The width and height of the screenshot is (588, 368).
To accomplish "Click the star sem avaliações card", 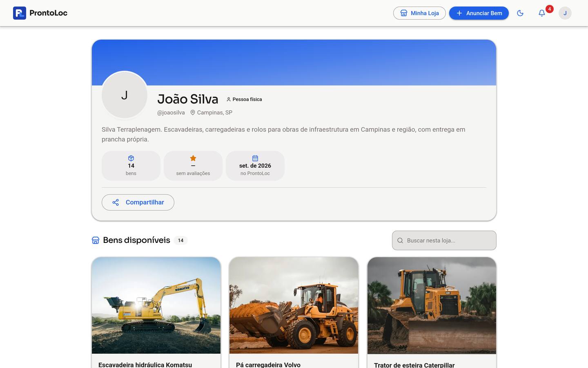I will [193, 166].
